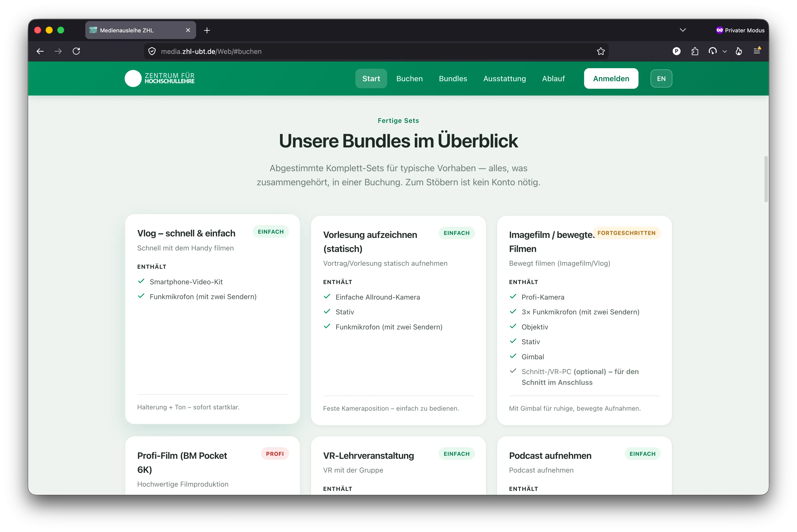
Task: Click the Privater Modus mask icon
Action: click(x=719, y=30)
